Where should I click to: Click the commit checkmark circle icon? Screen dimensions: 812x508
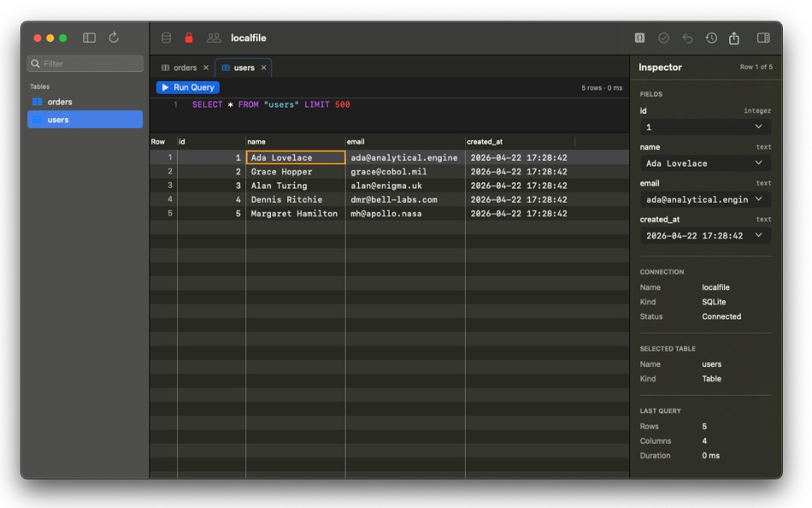click(x=663, y=38)
